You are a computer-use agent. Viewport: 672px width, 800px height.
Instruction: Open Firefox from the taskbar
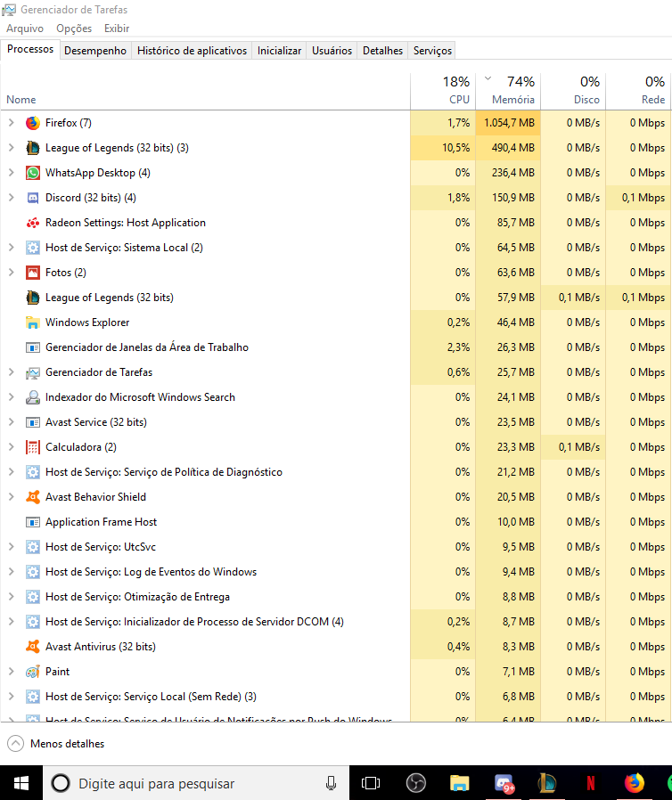coord(635,783)
